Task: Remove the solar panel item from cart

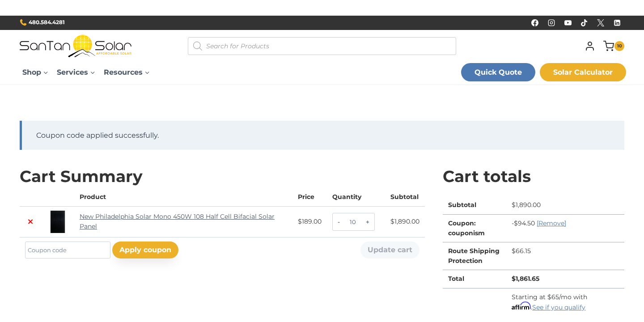Action: point(30,222)
